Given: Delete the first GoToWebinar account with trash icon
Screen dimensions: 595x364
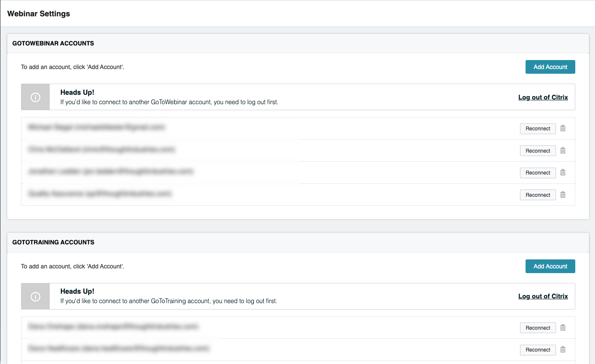Looking at the screenshot, I should click(x=563, y=128).
